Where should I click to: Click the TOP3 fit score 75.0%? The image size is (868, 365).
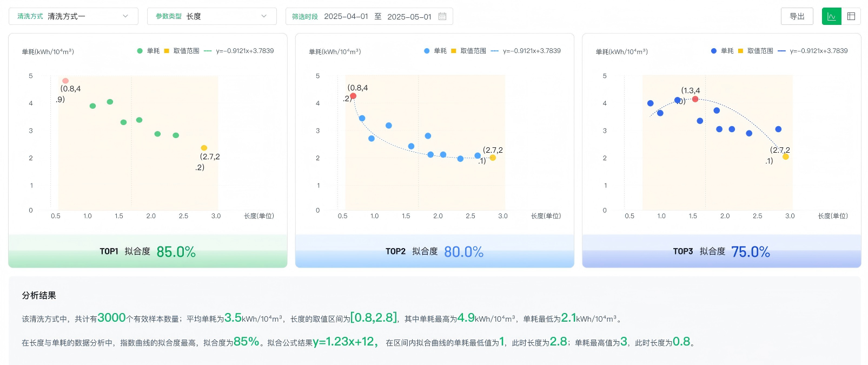coord(750,252)
